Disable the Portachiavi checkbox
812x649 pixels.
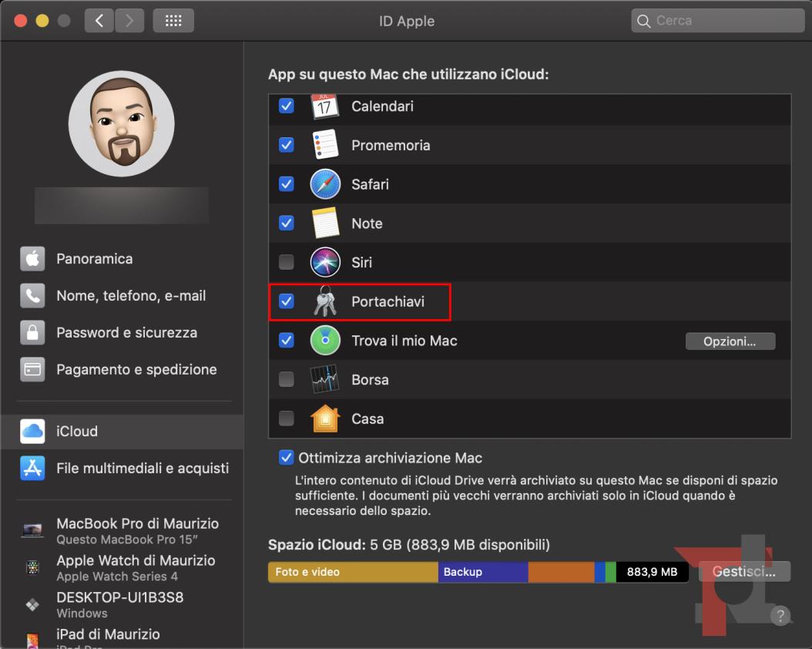pyautogui.click(x=287, y=301)
